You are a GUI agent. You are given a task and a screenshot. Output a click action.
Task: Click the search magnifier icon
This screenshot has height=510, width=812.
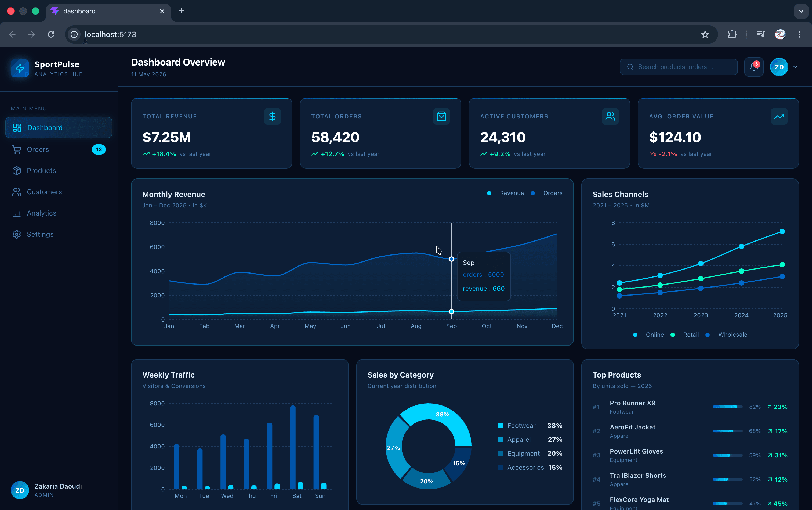pos(630,67)
